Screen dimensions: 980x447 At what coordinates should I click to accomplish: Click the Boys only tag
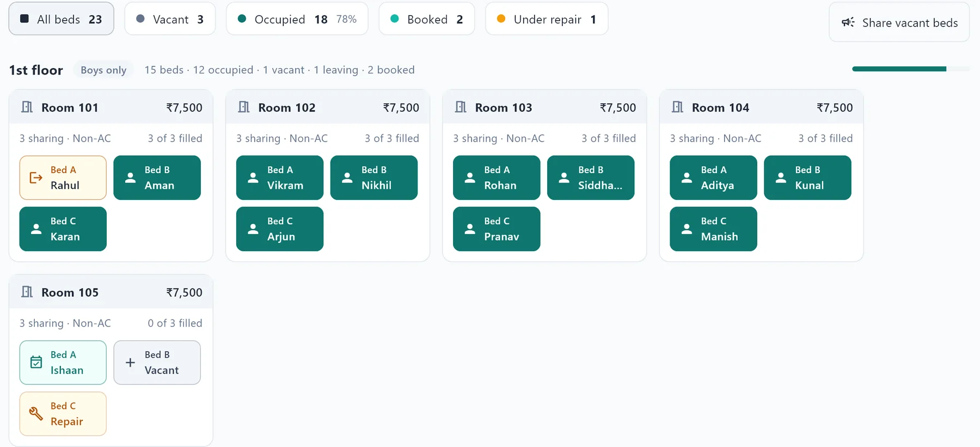click(103, 70)
